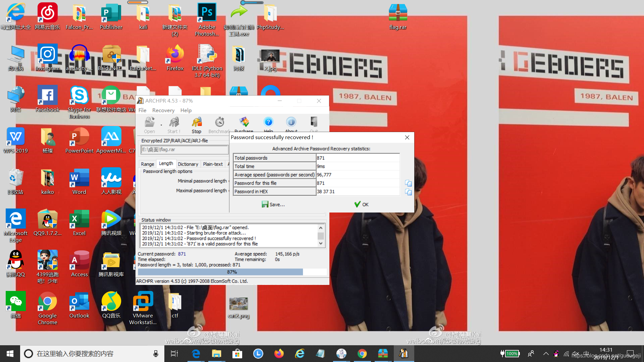The image size is (644, 362).
Task: Close the Password successfully recovered dialog
Action: coord(407,137)
